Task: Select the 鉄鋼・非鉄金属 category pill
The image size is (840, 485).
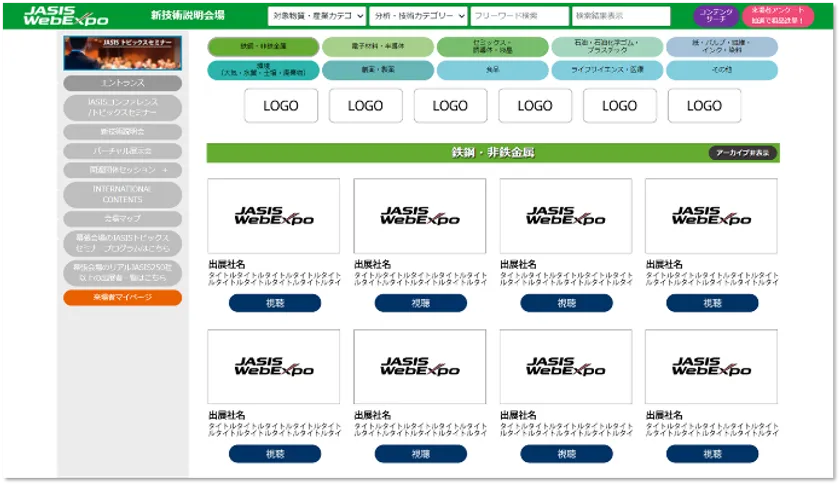Action: tap(263, 47)
